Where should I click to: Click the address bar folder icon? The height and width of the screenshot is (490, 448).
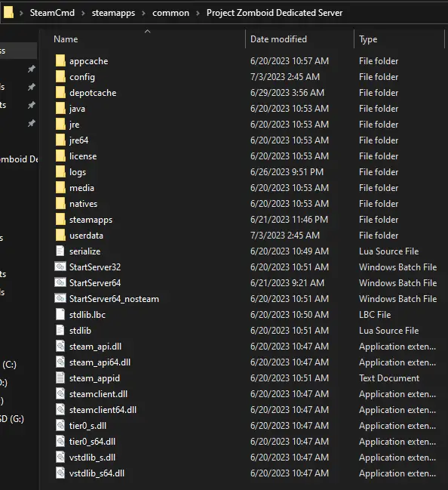tap(8, 13)
